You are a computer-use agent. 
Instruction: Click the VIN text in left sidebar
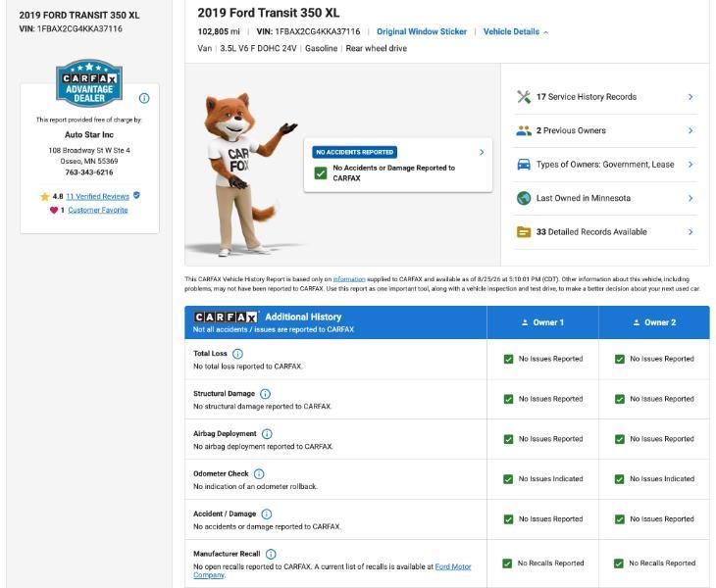click(x=71, y=28)
